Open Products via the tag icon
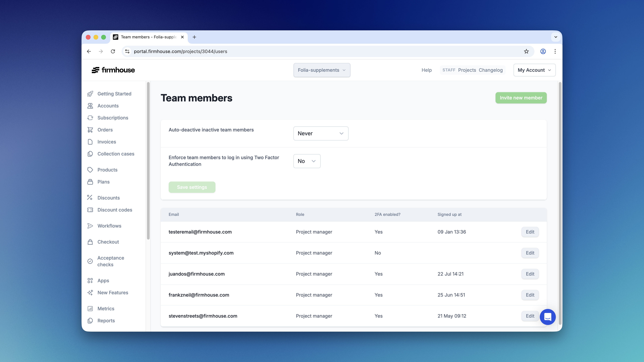The image size is (644, 362). [x=91, y=170]
